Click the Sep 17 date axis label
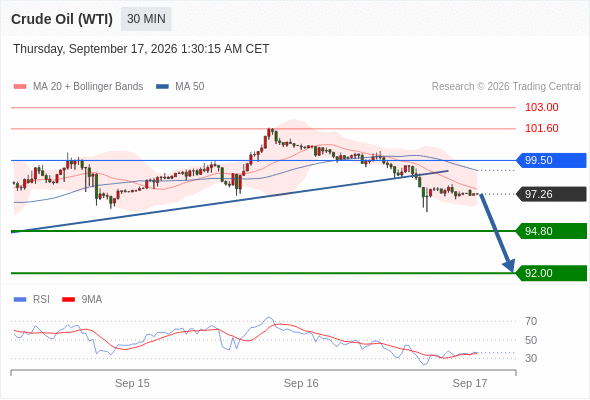Screen dimensions: 590x400 tap(470, 383)
